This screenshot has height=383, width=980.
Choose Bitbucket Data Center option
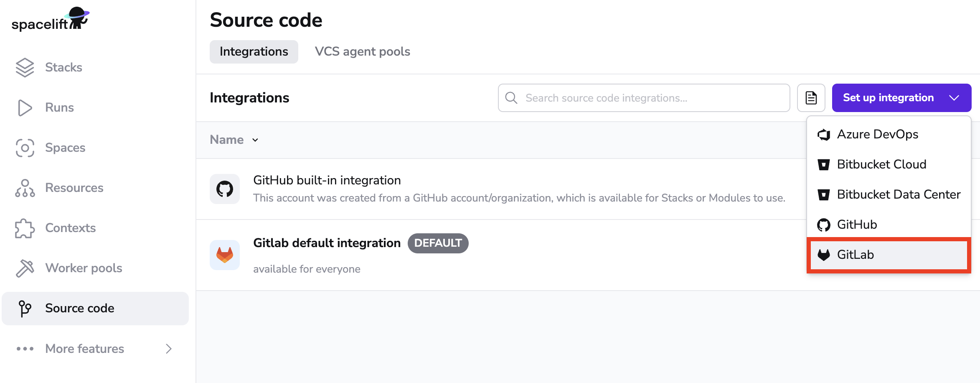click(x=898, y=194)
